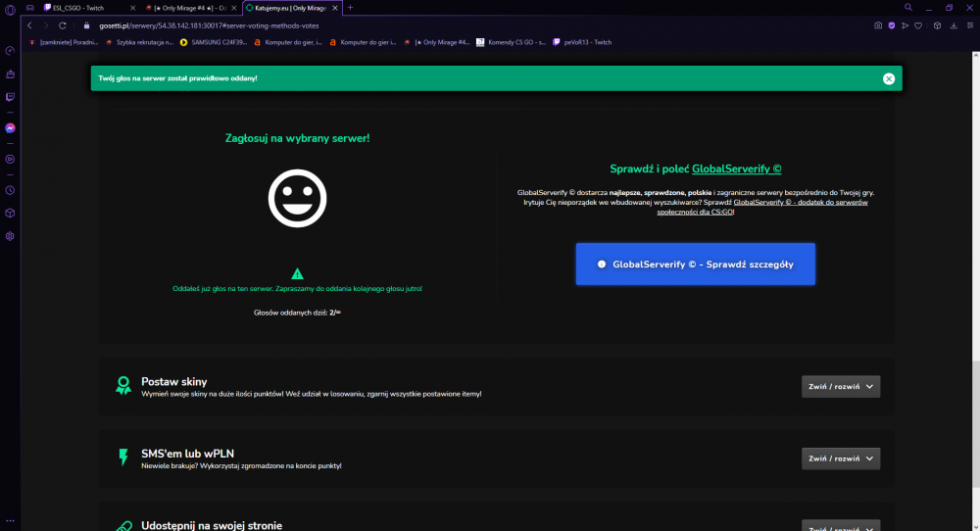Click the SMS'em lub wPLN heading
Image resolution: width=980 pixels, height=531 pixels.
point(187,454)
